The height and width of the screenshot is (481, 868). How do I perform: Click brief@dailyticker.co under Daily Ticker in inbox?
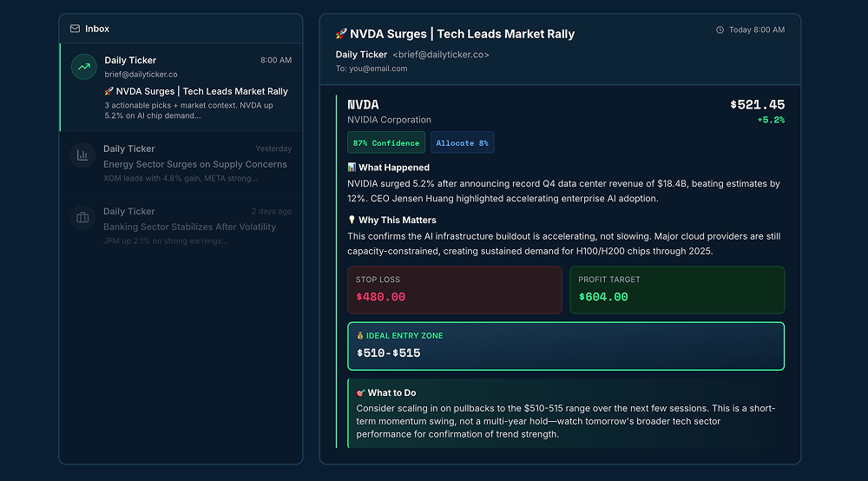tap(141, 74)
